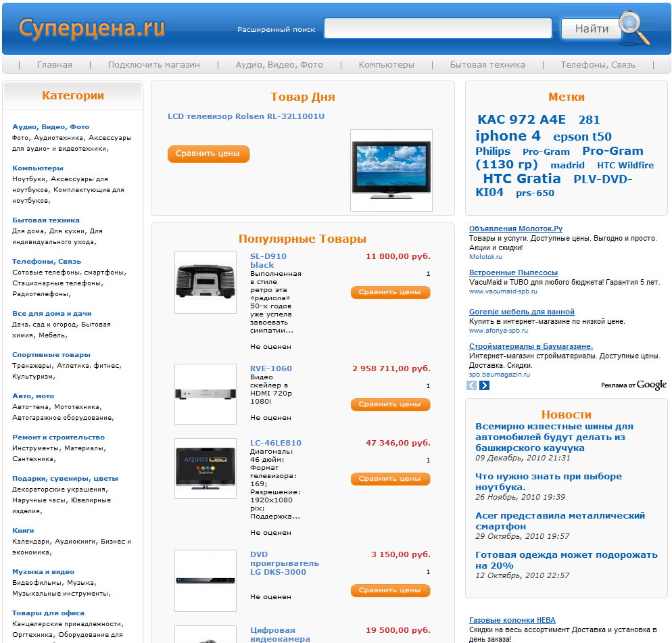The width and height of the screenshot is (672, 643).
Task: Open news Acer представила металлический смартфон
Action: [x=560, y=521]
